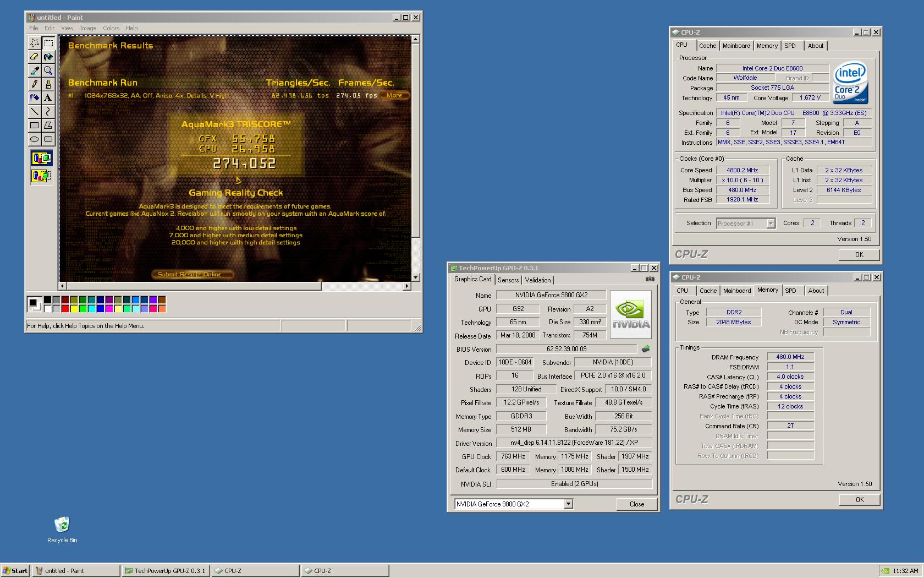The height and width of the screenshot is (578, 924).
Task: Click the Intel Core 2 Duo logo
Action: tap(850, 83)
